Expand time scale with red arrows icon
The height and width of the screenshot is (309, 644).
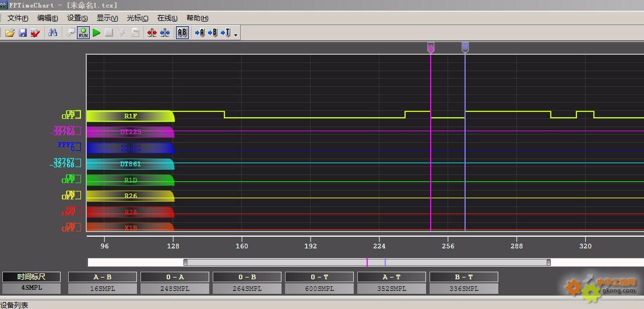pyautogui.click(x=152, y=33)
